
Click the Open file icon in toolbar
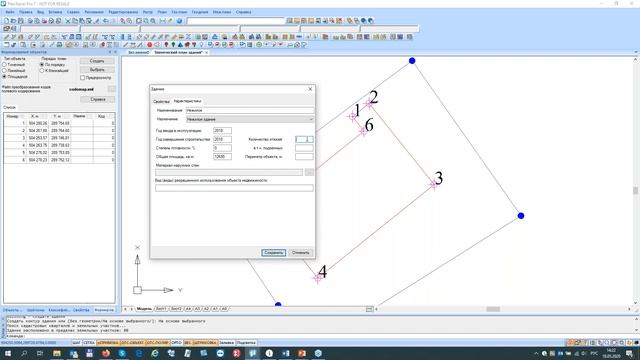(x=13, y=20)
